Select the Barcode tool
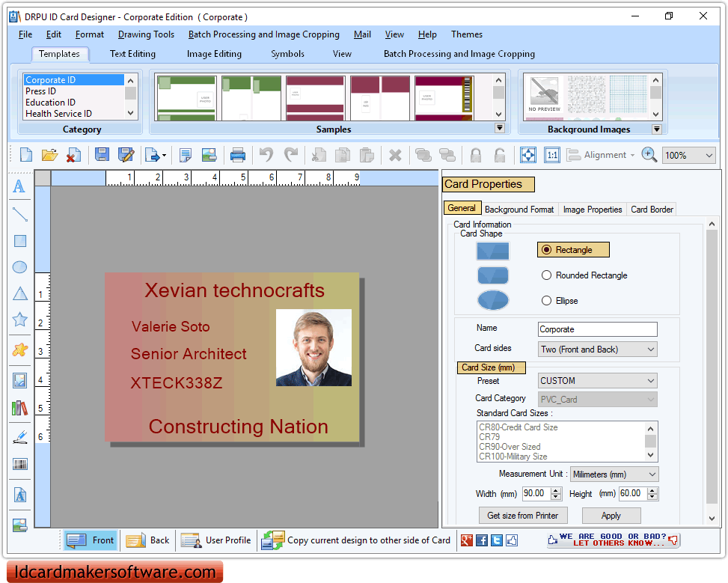 pyautogui.click(x=19, y=464)
